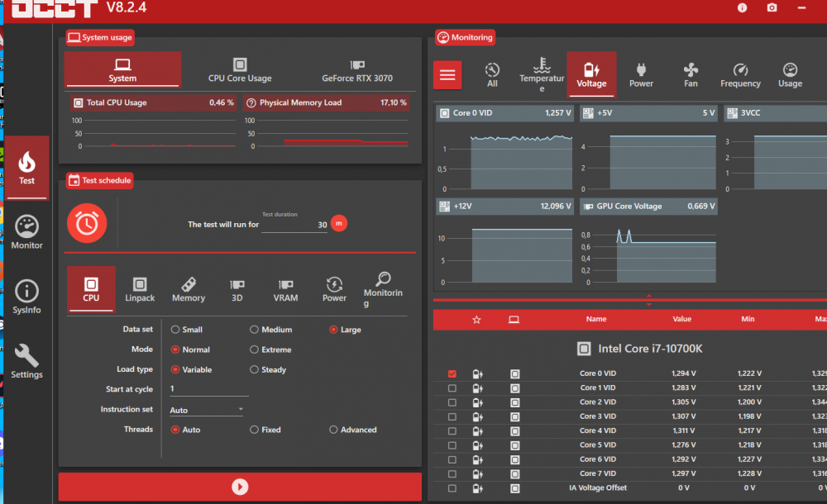This screenshot has width=827, height=504.
Task: Click the +12V graph header
Action: [504, 206]
